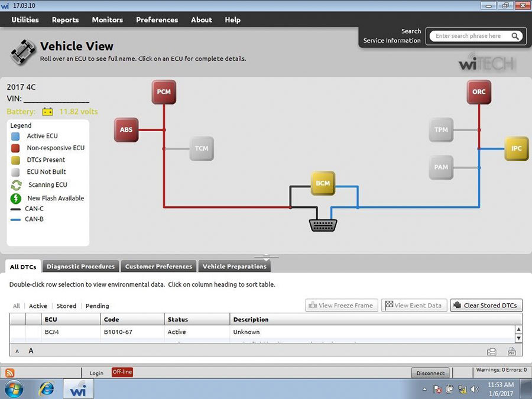Open the Reports menu
Viewport: 532px width, 399px height.
tap(65, 20)
